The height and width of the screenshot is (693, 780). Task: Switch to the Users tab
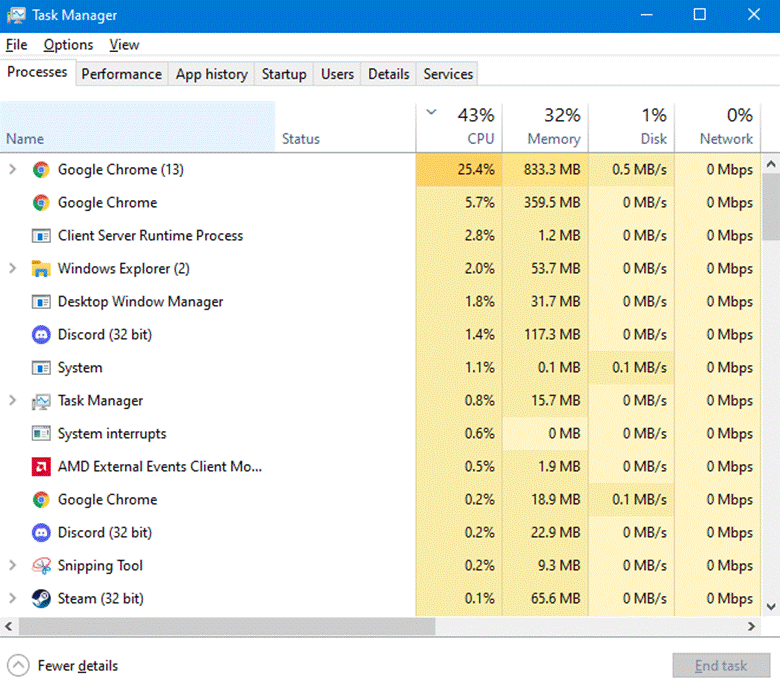pyautogui.click(x=337, y=74)
